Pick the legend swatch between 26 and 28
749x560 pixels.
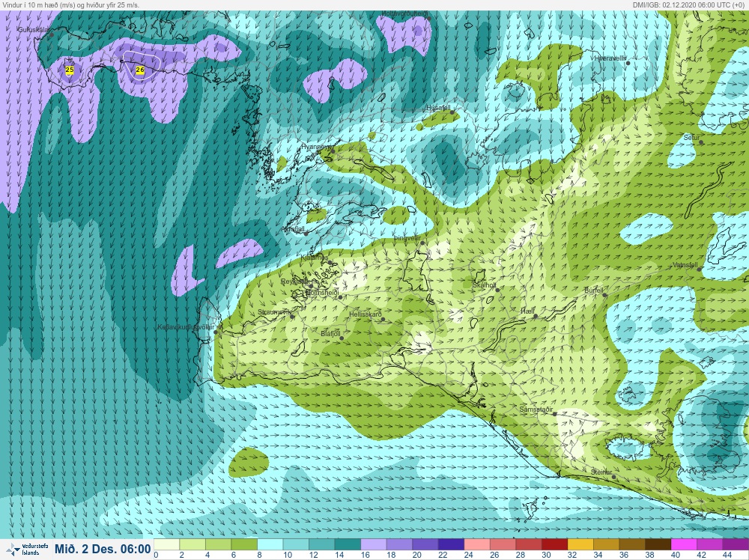pyautogui.click(x=503, y=545)
